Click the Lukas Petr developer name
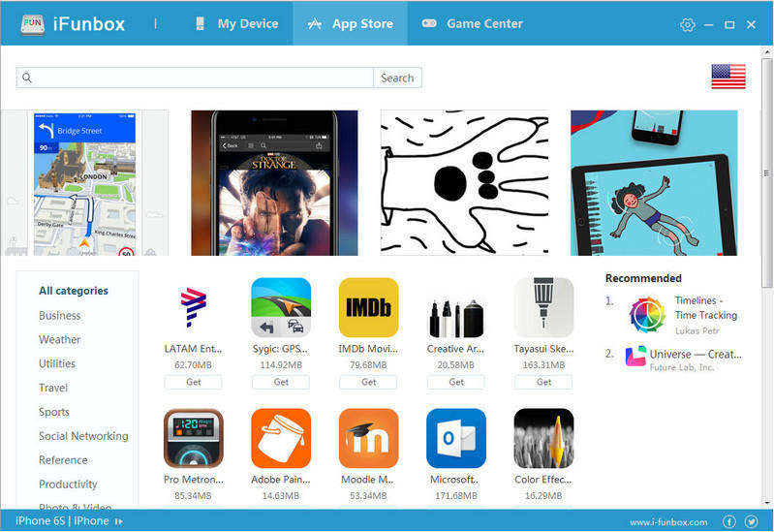Screen dimensions: 774x532 [x=697, y=331]
